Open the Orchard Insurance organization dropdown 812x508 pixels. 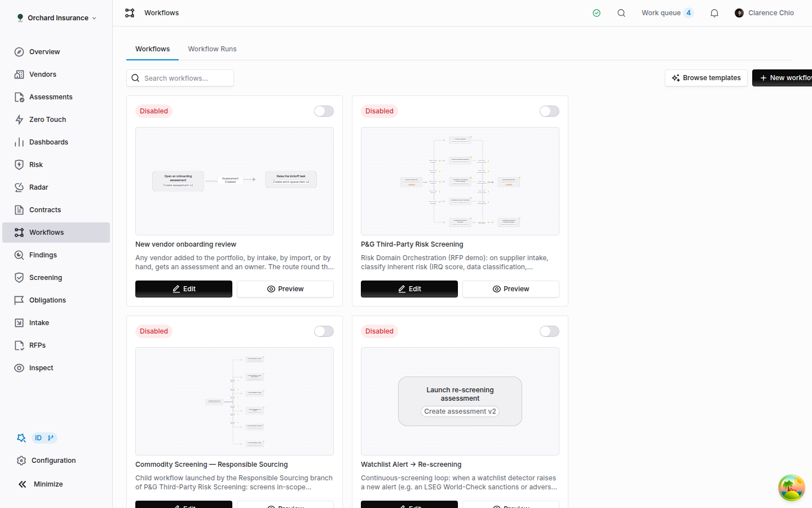(x=56, y=18)
